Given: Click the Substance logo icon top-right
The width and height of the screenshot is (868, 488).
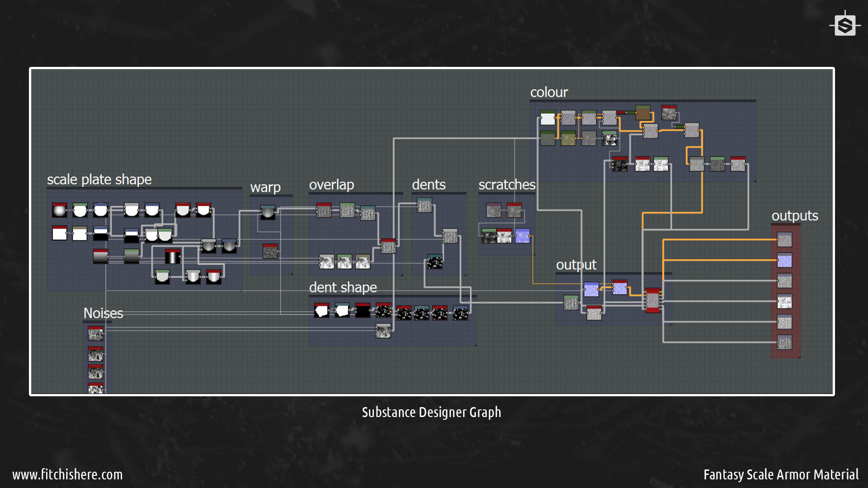Looking at the screenshot, I should [844, 25].
